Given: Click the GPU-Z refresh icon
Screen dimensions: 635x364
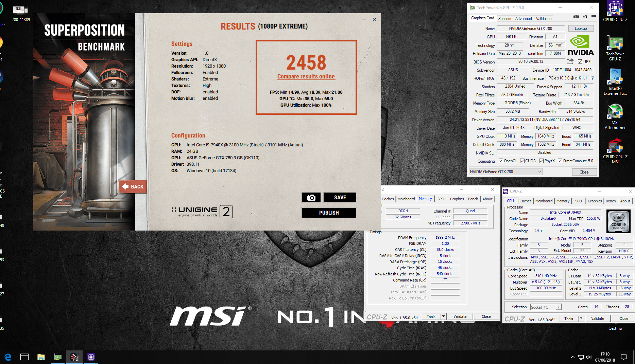Looking at the screenshot, I should coord(585,17).
